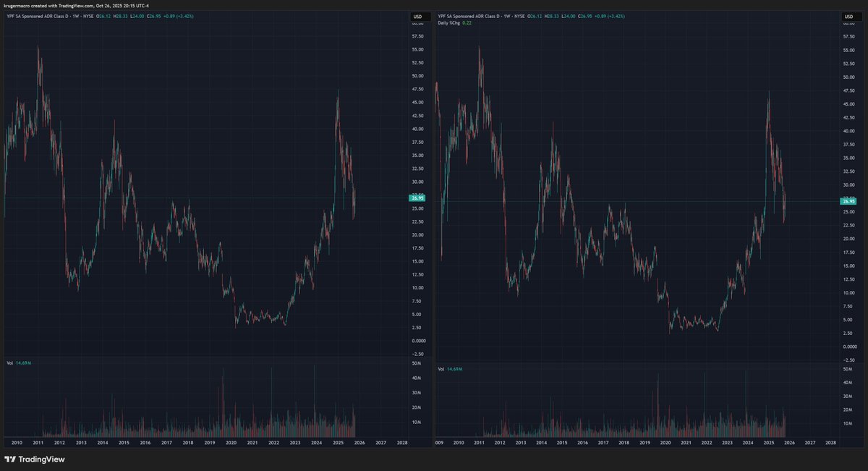
Task: Click the 26.95 last price tag on right chart
Action: [847, 201]
